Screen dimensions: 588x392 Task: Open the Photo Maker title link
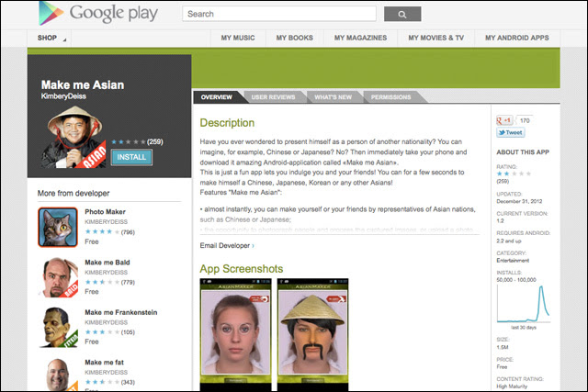tap(105, 212)
